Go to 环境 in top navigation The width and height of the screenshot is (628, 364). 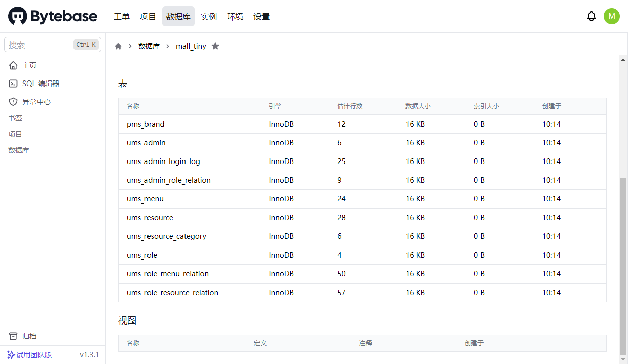(x=235, y=16)
